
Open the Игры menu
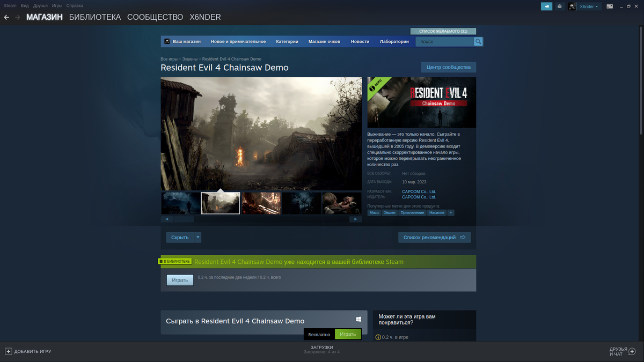[57, 5]
